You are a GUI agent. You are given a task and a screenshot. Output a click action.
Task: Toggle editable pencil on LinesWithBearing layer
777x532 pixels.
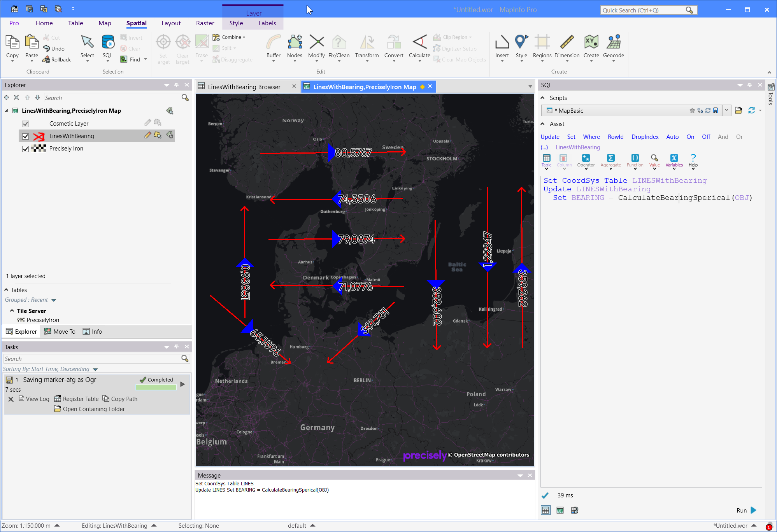[x=147, y=135]
